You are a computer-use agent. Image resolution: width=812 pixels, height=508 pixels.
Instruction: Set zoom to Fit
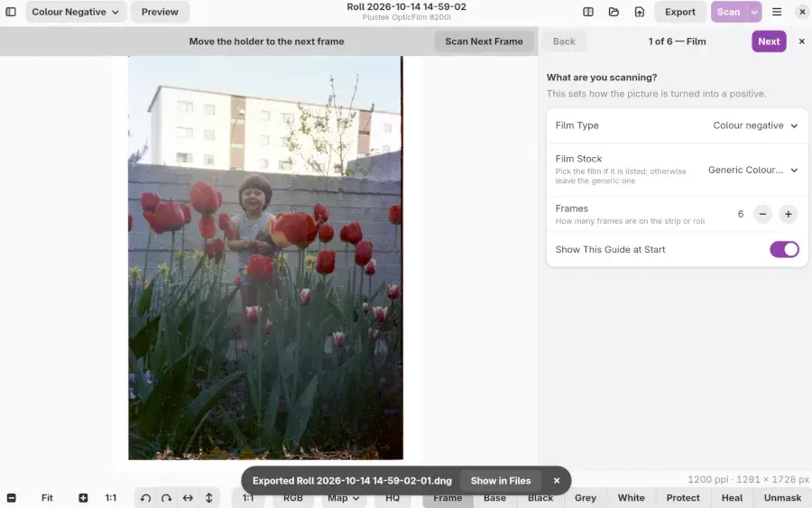pyautogui.click(x=47, y=498)
